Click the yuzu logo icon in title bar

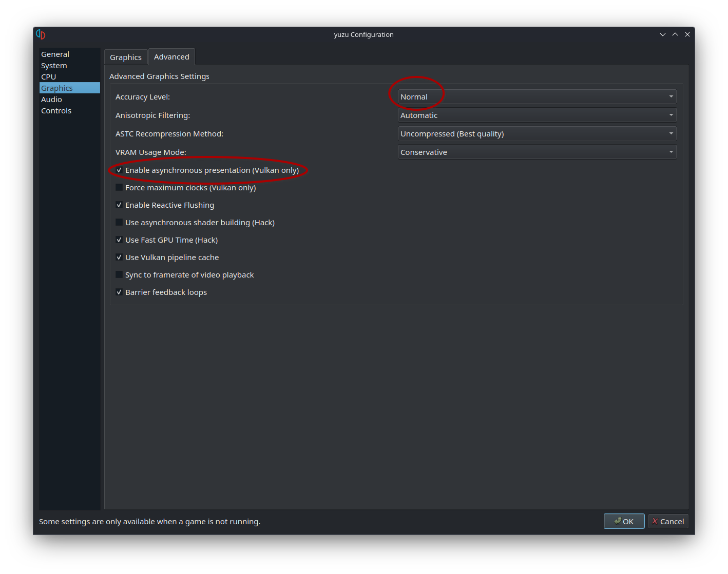tap(41, 34)
